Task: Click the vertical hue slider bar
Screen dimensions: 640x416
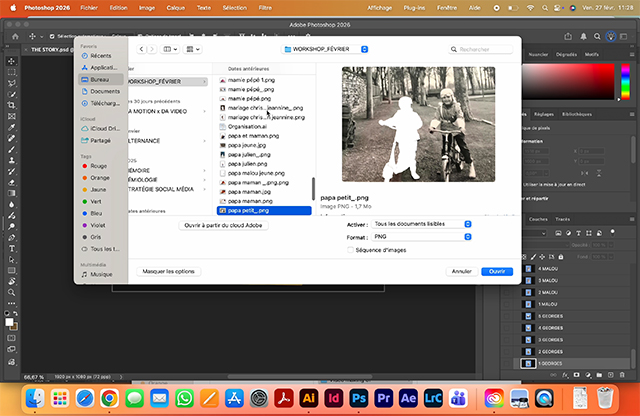Action: click(x=625, y=82)
